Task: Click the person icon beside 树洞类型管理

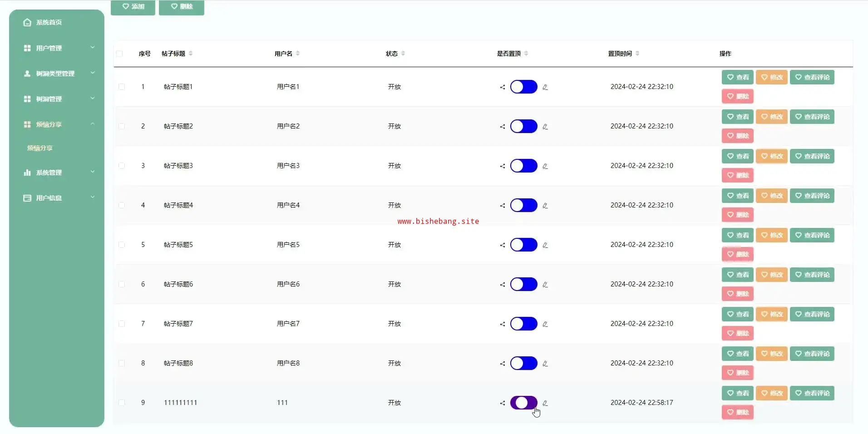Action: [x=27, y=74]
